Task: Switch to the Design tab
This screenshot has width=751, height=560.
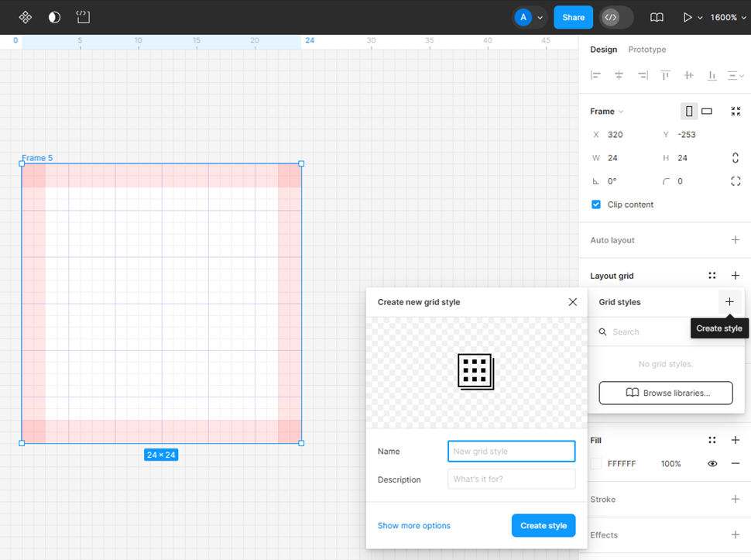Action: click(x=603, y=50)
